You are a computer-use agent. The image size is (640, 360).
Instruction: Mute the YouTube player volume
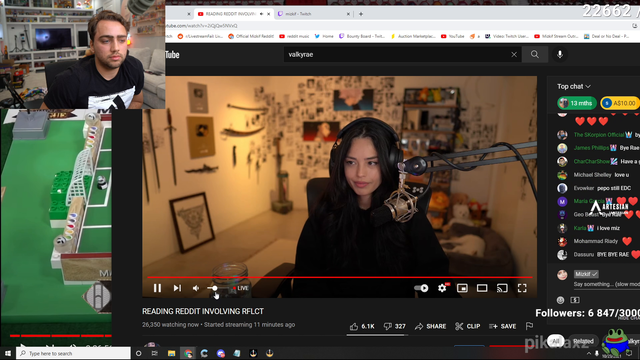196,288
